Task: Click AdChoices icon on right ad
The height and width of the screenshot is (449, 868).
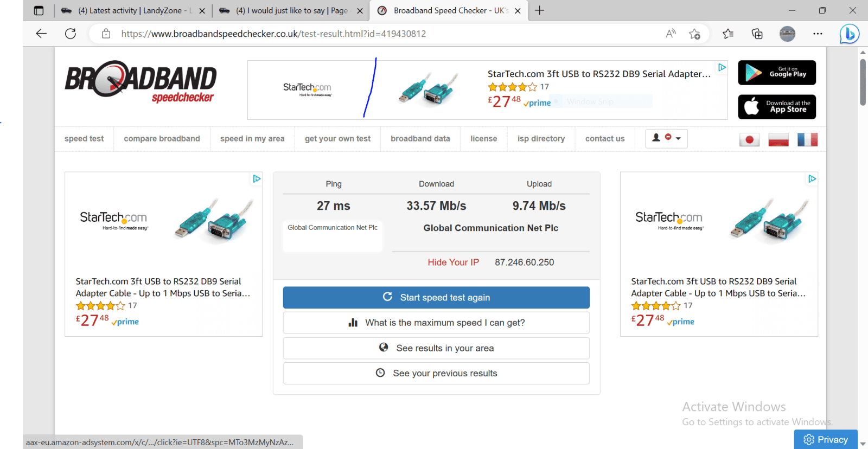Action: coord(812,178)
